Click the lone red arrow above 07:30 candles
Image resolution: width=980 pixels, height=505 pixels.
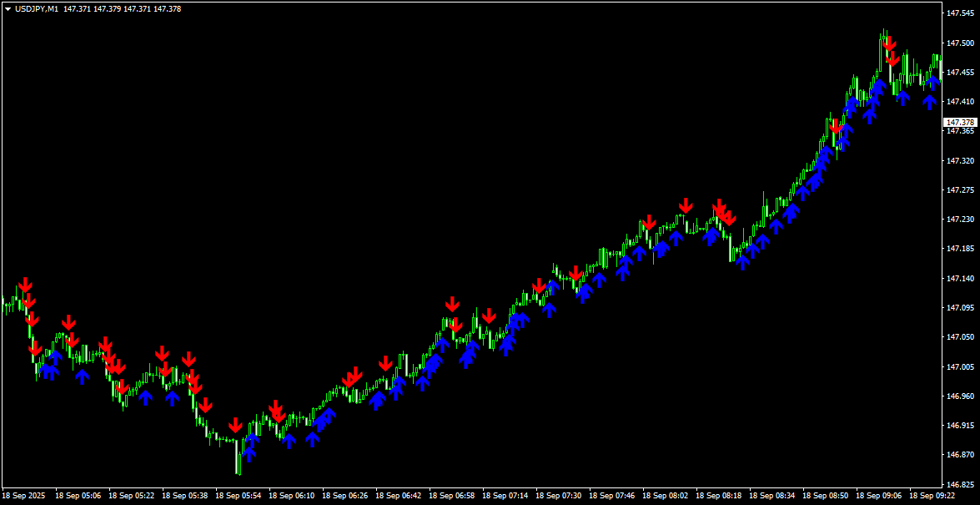tap(575, 273)
